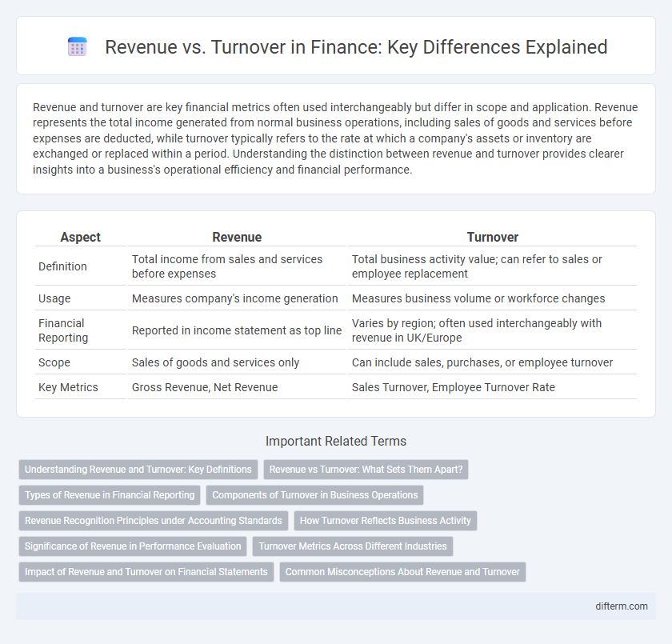Screen dimensions: 672x644
Task: Select the 'Scope' row label
Action: pos(54,362)
